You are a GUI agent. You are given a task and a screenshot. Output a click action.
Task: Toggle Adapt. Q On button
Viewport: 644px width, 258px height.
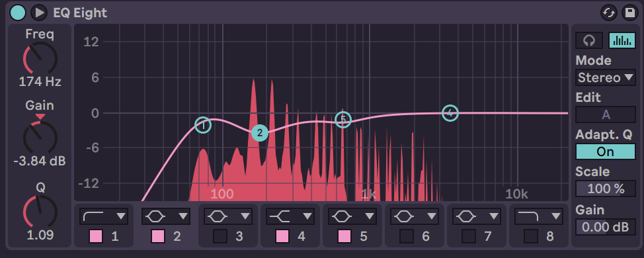(x=606, y=151)
